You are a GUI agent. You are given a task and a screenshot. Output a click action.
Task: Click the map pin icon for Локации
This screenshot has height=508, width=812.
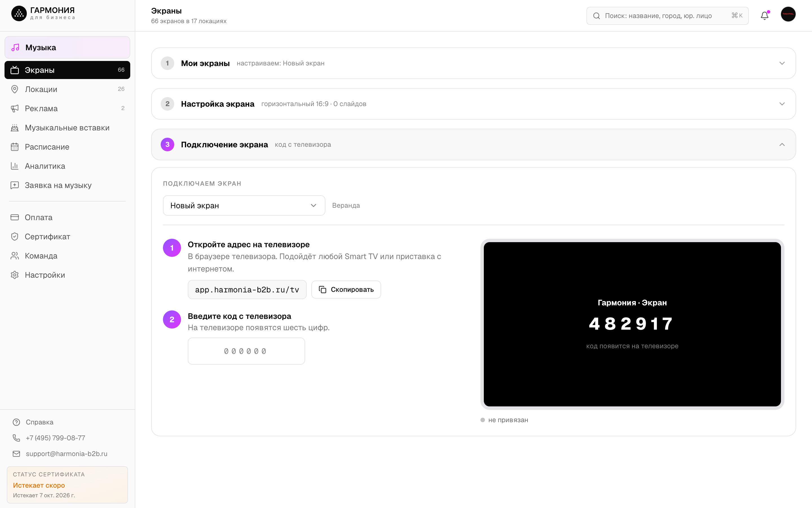point(15,89)
